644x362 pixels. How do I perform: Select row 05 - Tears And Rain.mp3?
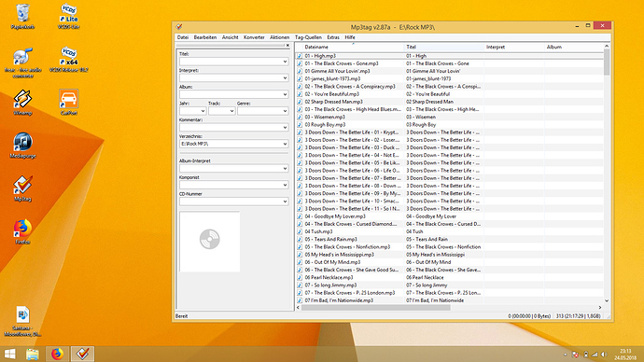click(449, 239)
